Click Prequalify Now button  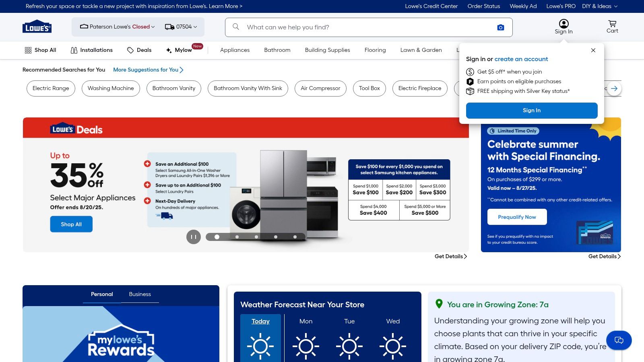tap(517, 217)
